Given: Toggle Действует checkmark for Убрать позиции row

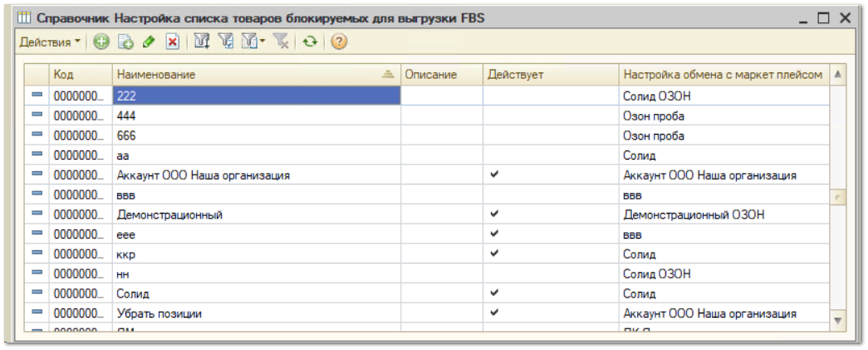Looking at the screenshot, I should (495, 313).
